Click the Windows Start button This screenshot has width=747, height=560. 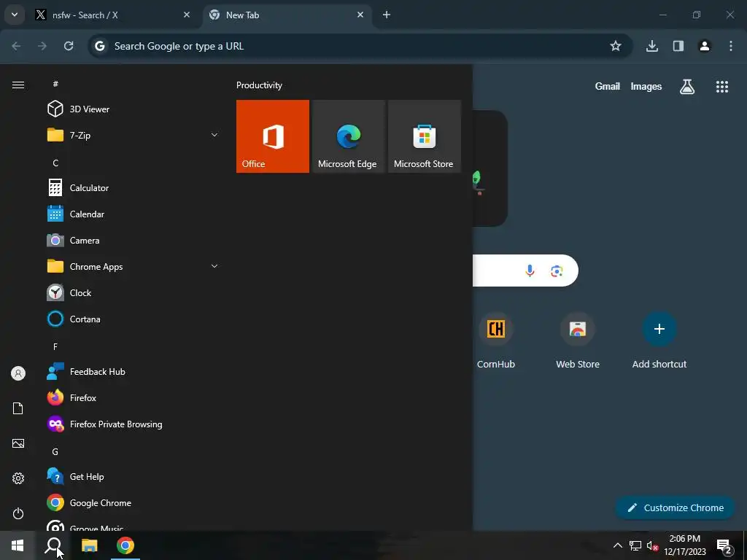(18, 545)
